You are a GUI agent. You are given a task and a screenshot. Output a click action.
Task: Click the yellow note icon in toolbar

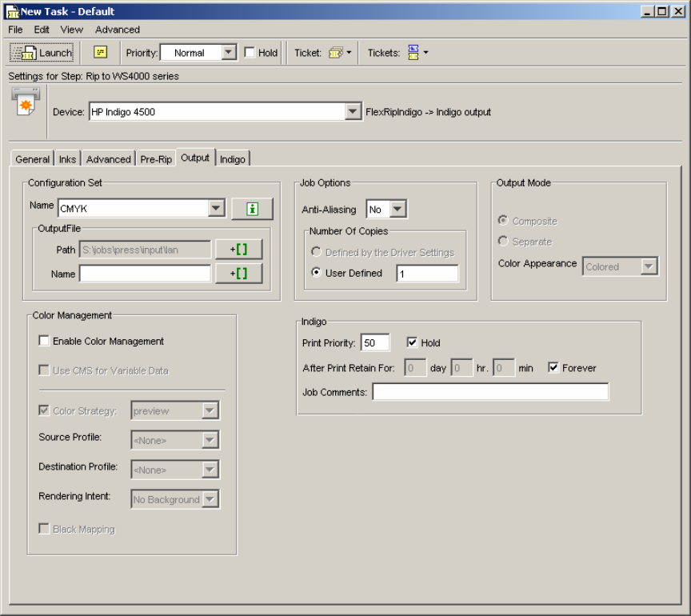(100, 52)
